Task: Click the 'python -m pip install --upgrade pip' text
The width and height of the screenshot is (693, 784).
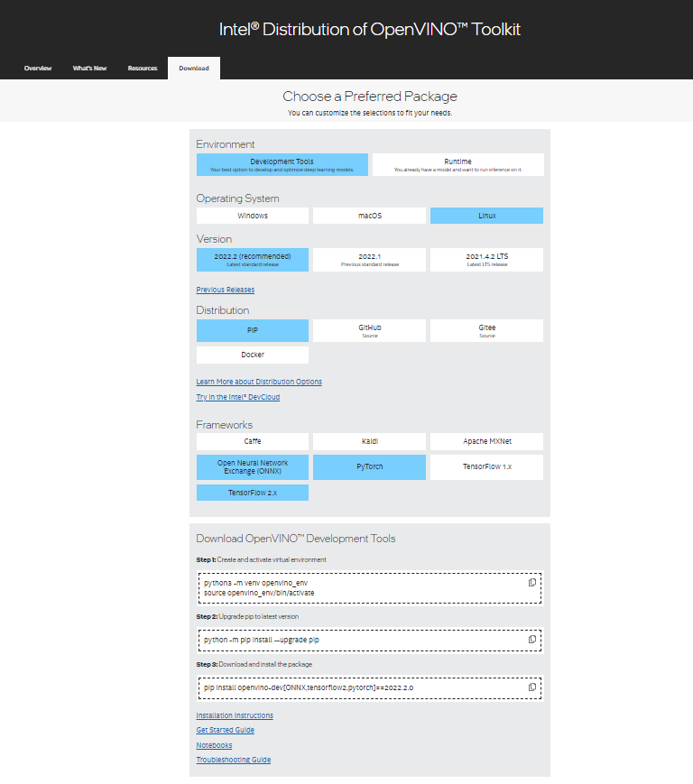Action: click(262, 640)
